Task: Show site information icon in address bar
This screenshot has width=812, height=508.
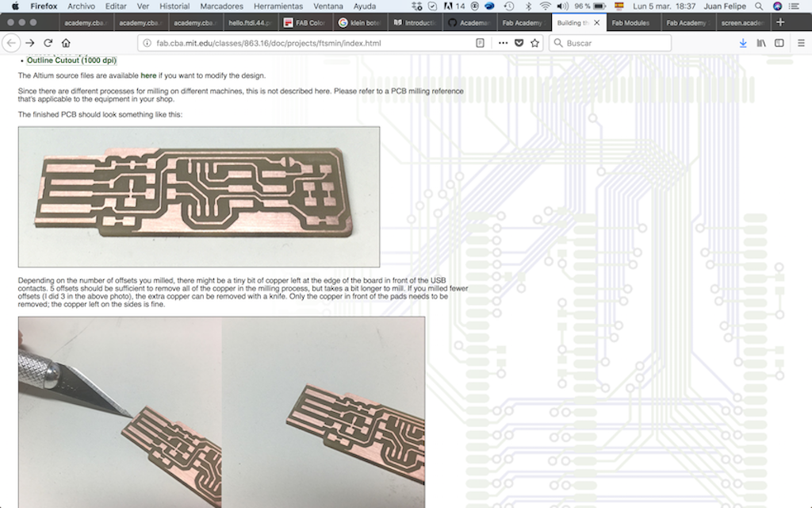Action: 147,43
